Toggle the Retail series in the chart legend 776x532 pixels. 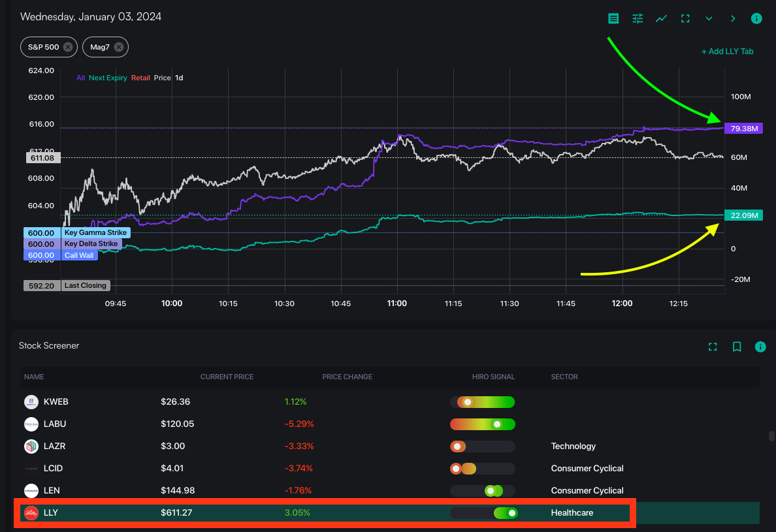140,78
